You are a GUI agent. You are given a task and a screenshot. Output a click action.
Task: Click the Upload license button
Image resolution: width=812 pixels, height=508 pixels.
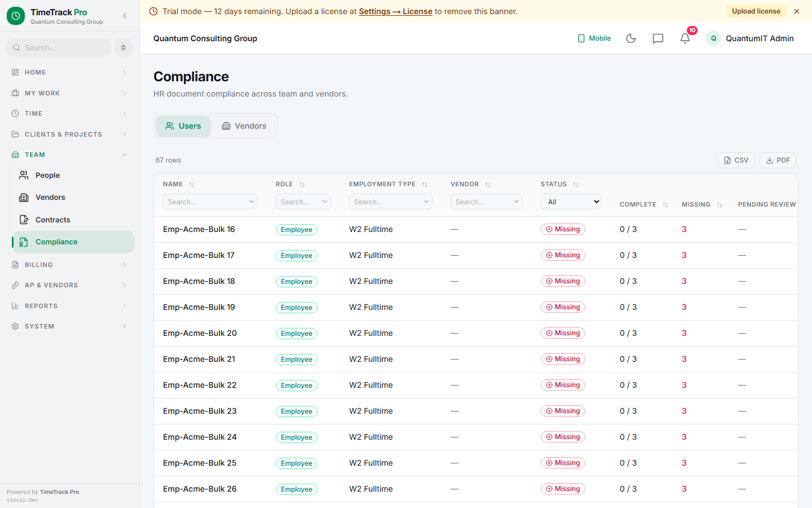756,11
